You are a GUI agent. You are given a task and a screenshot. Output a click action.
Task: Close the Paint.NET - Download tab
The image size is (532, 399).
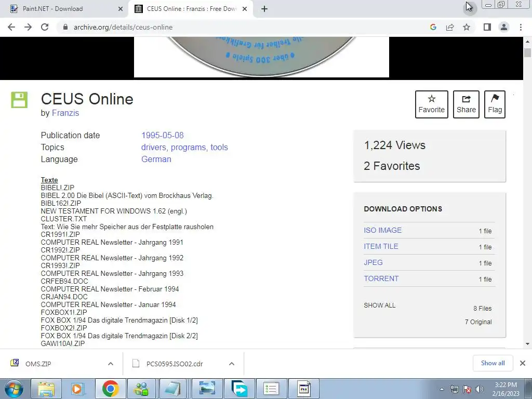pos(121,9)
